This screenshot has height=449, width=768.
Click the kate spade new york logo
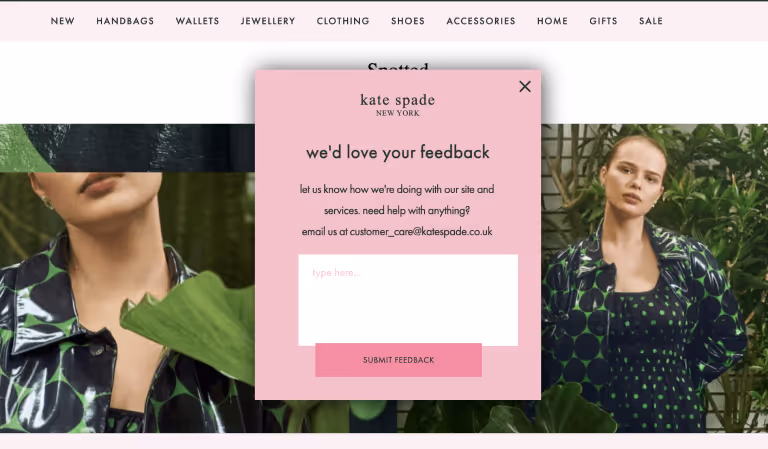[397, 105]
